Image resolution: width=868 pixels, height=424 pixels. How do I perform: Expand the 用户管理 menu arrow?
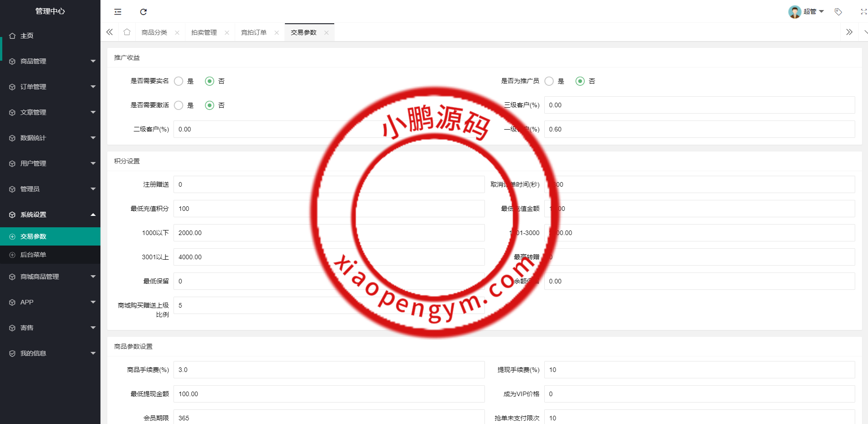point(93,163)
